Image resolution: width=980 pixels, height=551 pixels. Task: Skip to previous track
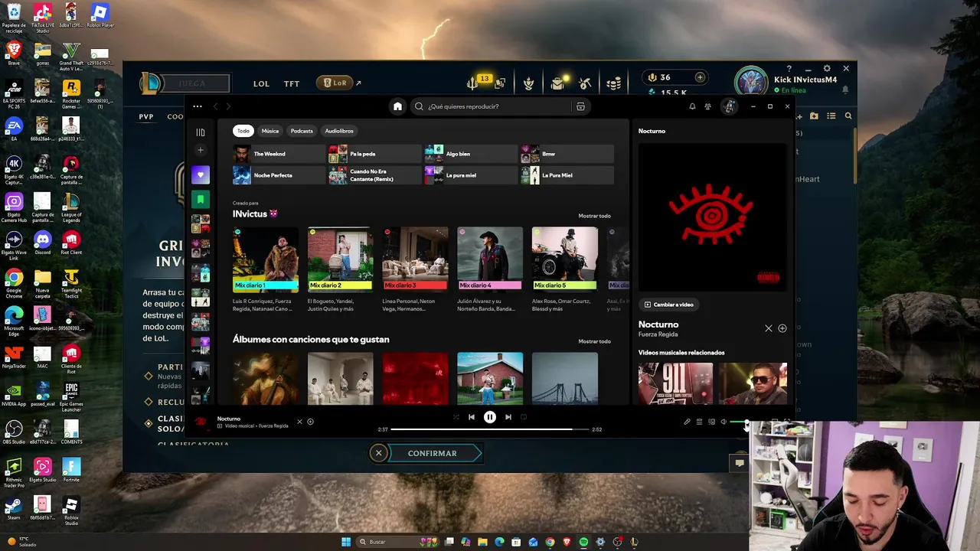point(472,417)
